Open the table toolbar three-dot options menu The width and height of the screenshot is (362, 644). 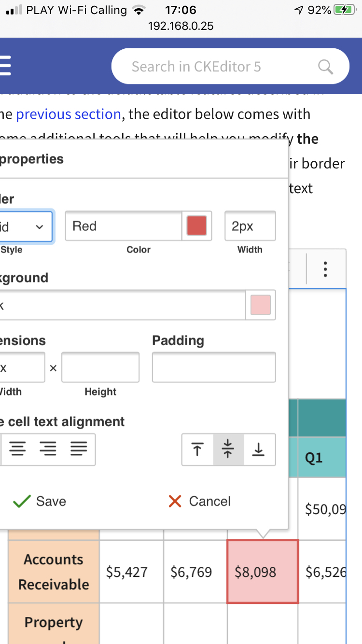(x=325, y=269)
